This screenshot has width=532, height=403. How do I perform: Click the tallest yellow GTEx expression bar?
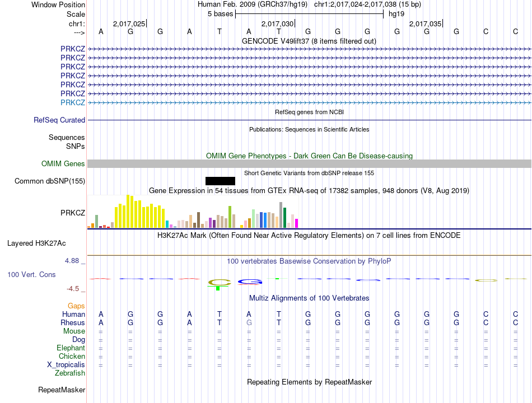tap(128, 211)
